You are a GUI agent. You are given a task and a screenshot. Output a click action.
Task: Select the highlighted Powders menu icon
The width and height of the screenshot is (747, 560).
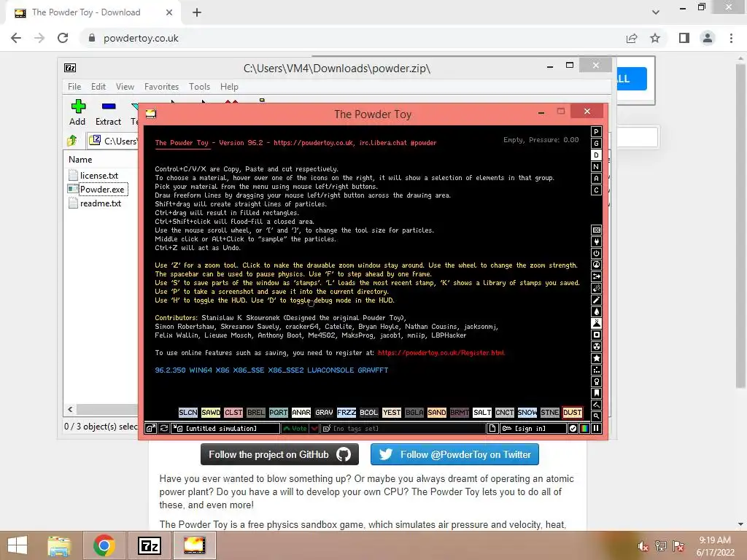coord(596,323)
